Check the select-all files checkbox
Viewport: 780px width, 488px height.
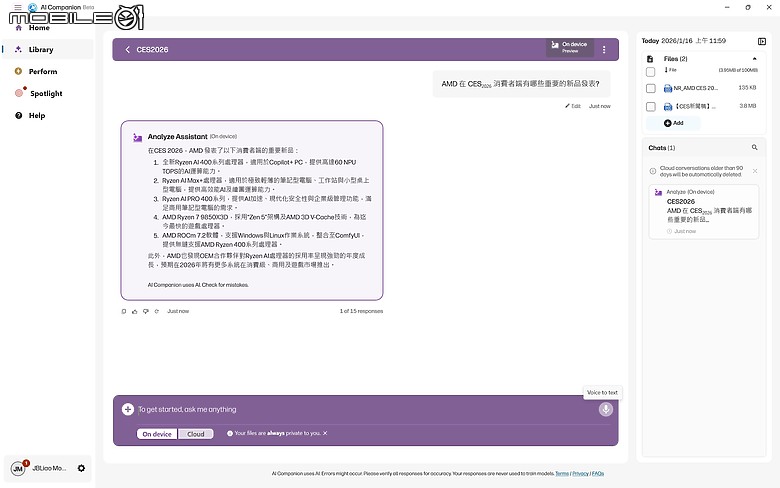[650, 72]
